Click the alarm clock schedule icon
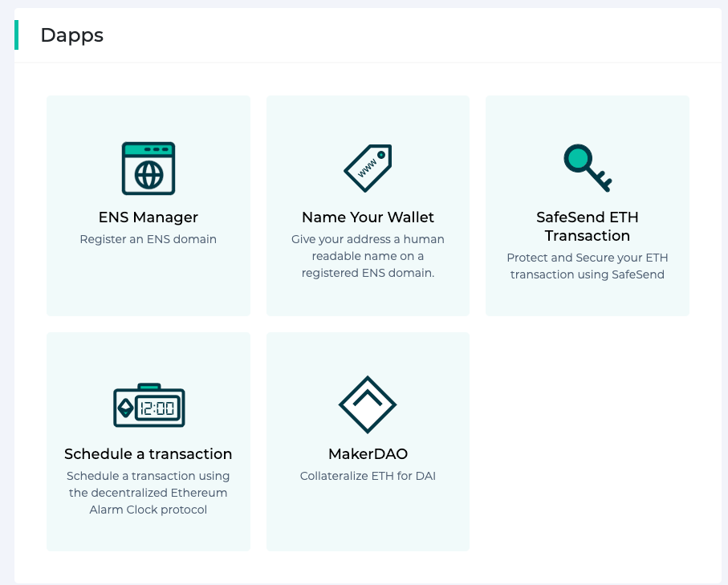 [x=148, y=405]
